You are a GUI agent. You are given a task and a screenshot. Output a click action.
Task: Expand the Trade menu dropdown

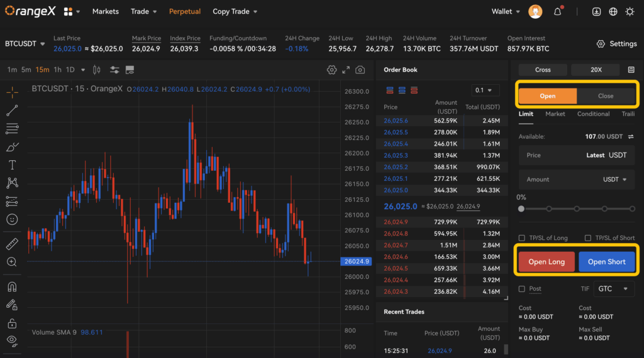144,11
